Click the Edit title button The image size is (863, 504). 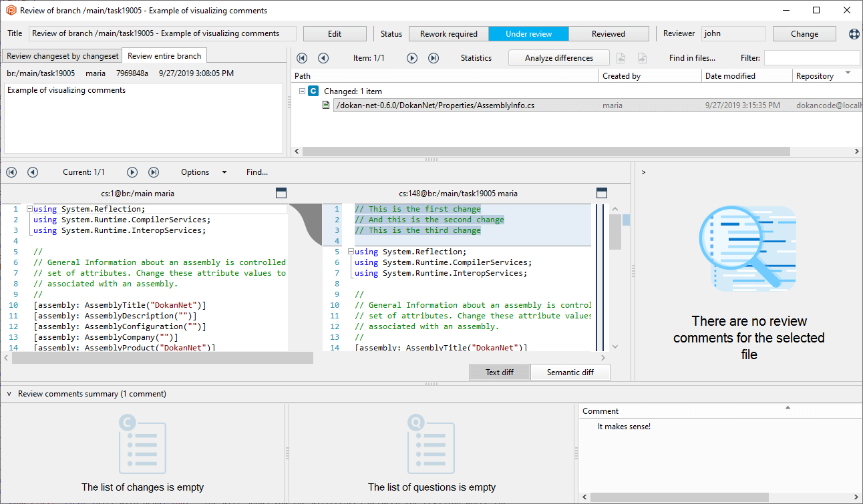(335, 34)
